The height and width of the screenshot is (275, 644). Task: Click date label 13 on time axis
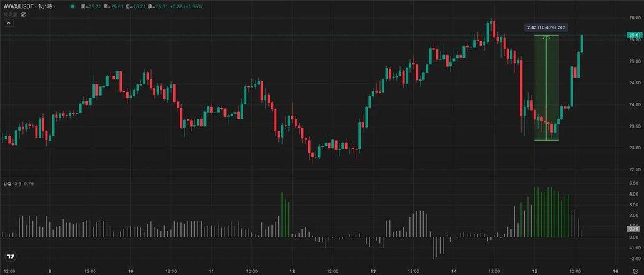[x=373, y=271]
